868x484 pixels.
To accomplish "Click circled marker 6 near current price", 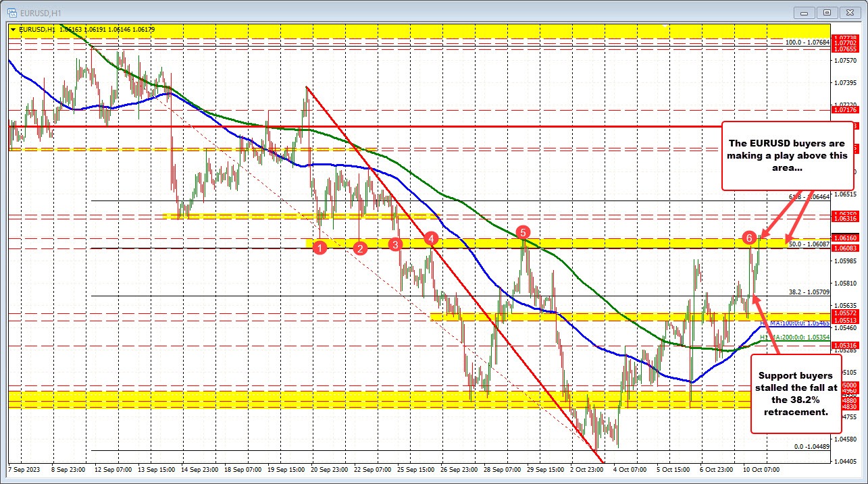I will pyautogui.click(x=748, y=238).
